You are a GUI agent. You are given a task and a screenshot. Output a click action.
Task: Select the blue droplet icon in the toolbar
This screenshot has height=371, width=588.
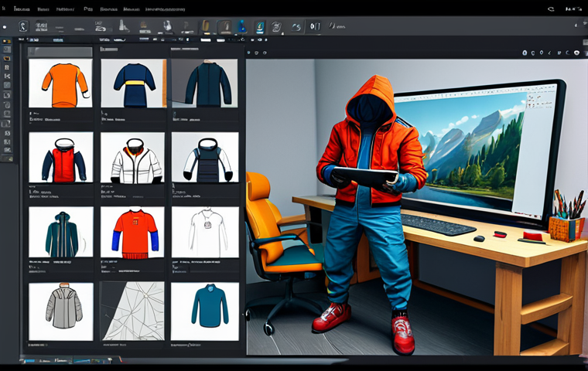pyautogui.click(x=242, y=27)
